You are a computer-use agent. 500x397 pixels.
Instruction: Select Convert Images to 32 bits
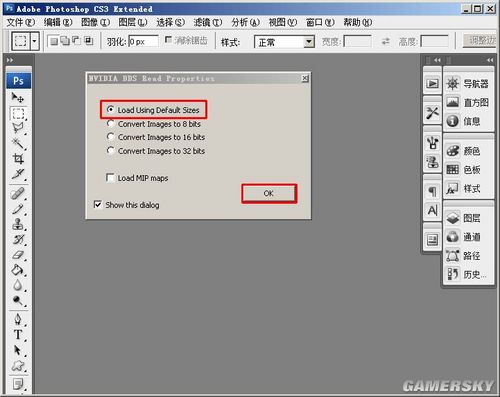pos(156,151)
